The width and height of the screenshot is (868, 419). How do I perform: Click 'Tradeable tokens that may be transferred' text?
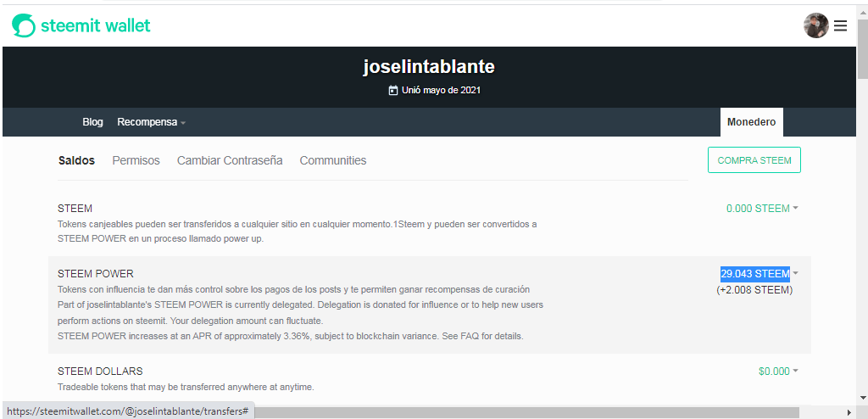[186, 387]
